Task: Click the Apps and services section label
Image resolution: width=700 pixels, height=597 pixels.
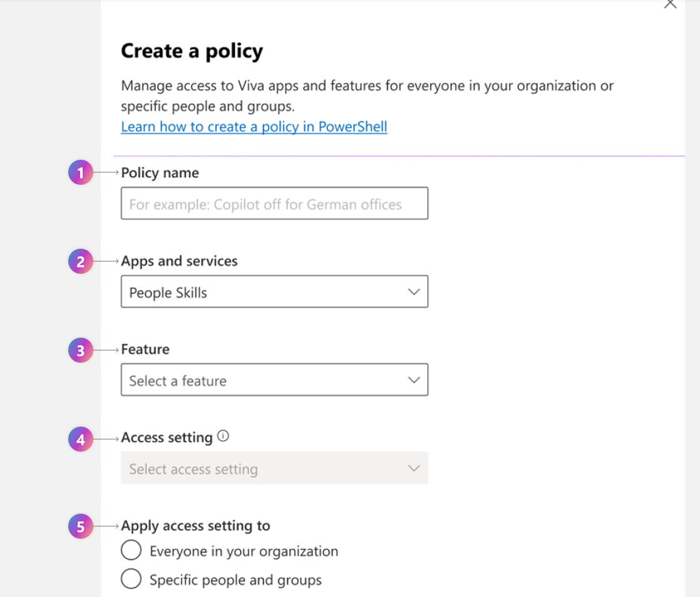Action: pyautogui.click(x=180, y=261)
